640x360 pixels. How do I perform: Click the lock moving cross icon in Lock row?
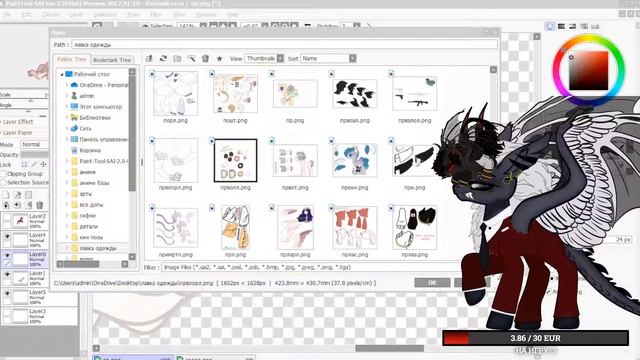pyautogui.click(x=43, y=164)
